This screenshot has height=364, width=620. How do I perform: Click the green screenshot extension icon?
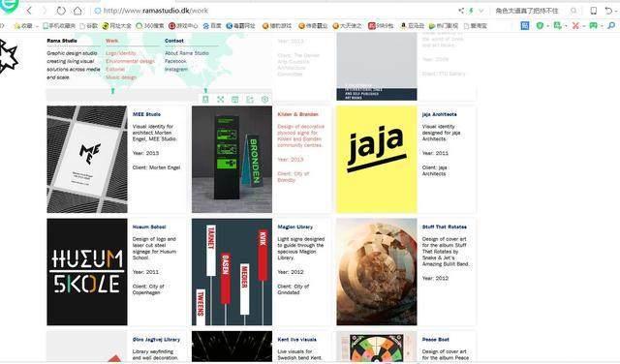[x=558, y=26]
